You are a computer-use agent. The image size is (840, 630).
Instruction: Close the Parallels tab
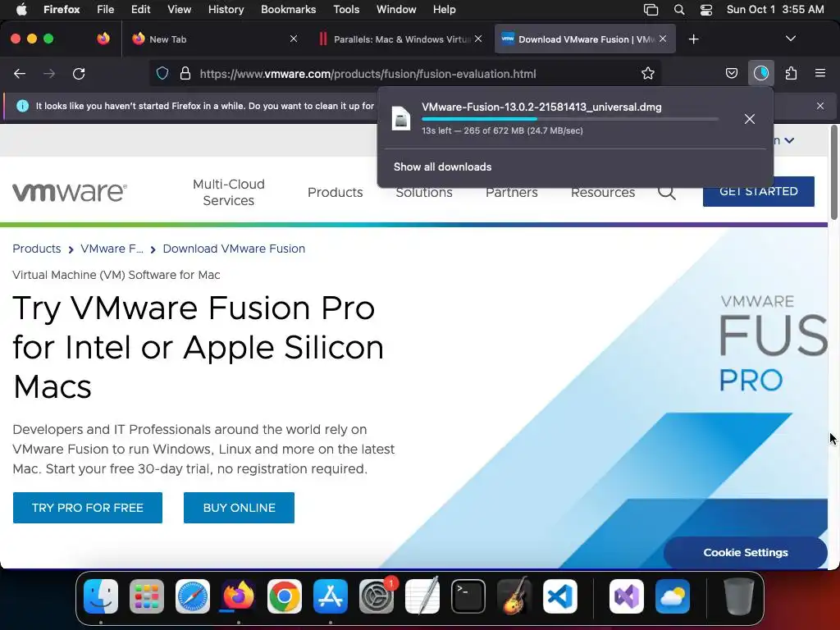(x=478, y=39)
